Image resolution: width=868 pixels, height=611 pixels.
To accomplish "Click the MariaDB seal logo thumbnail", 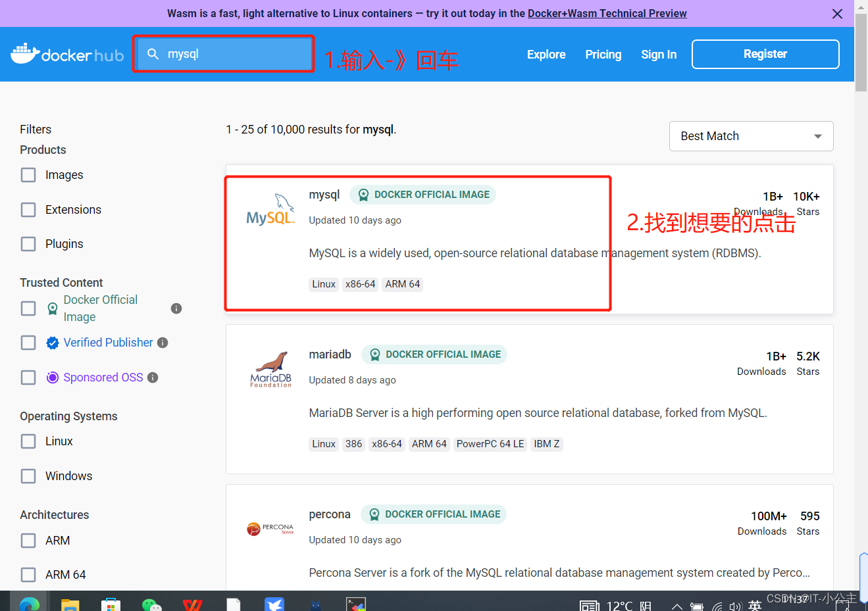I will 270,370.
